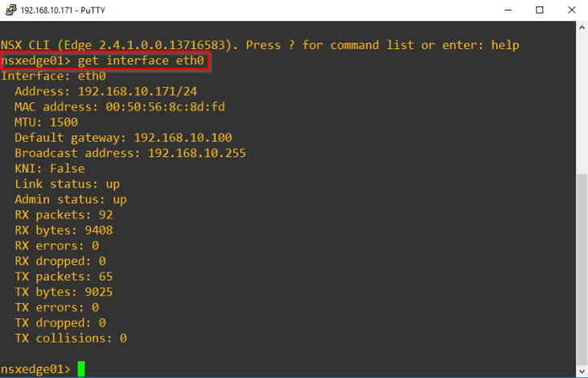Click the Link status: up line
The height and width of the screenshot is (378, 588).
point(67,184)
